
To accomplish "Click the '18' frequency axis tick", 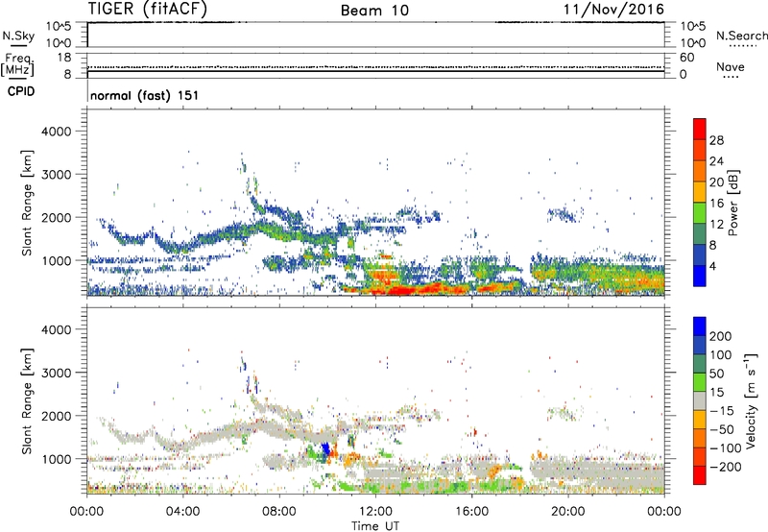I will [63, 58].
